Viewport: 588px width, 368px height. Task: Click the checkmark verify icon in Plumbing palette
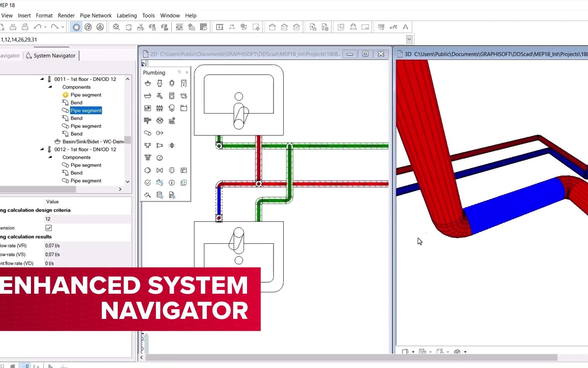(148, 183)
